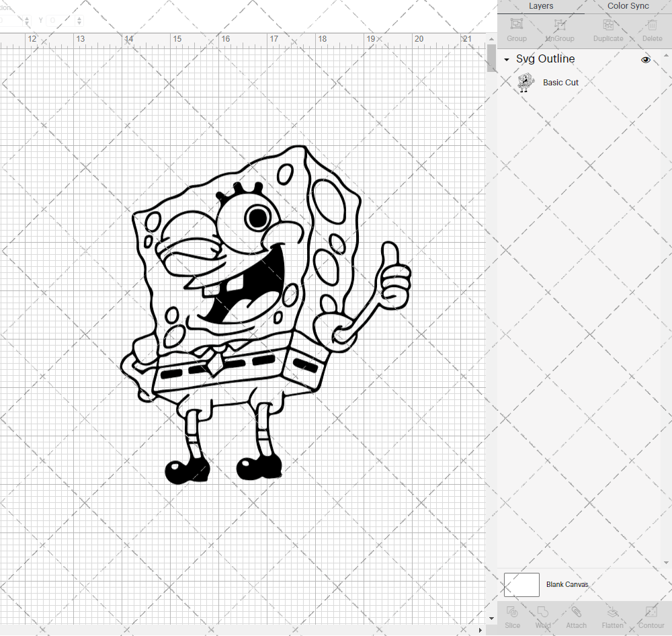Click the UnGroup toggle icon
The height and width of the screenshot is (636, 672).
pyautogui.click(x=559, y=27)
